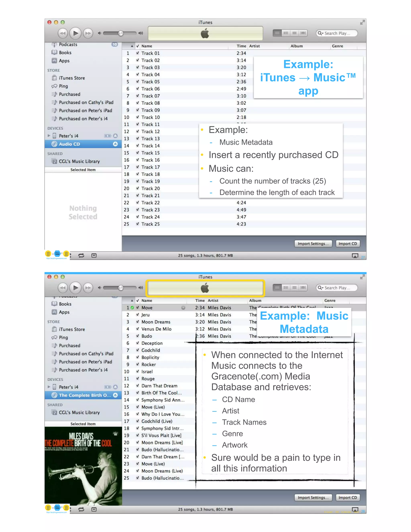The width and height of the screenshot is (411, 532).
Task: Select grid view icon in bottom window
Action: [294, 287]
